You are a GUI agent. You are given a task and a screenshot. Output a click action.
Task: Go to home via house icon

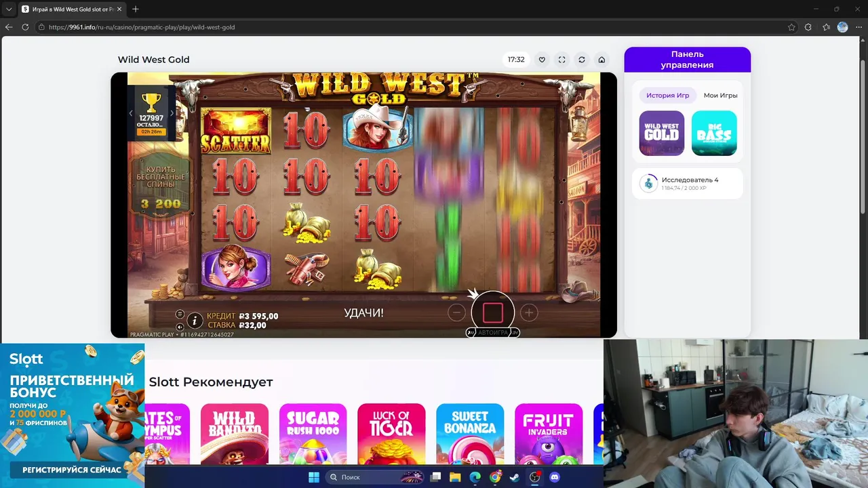601,60
